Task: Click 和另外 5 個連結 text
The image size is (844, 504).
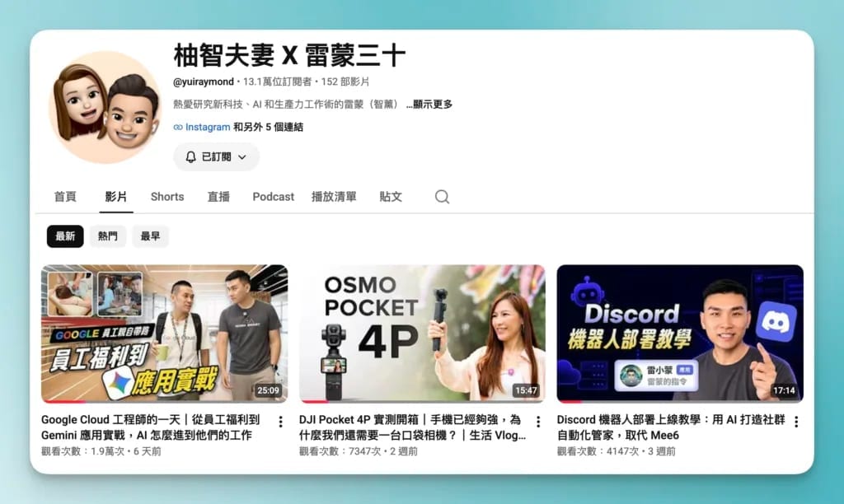Action: click(x=268, y=128)
